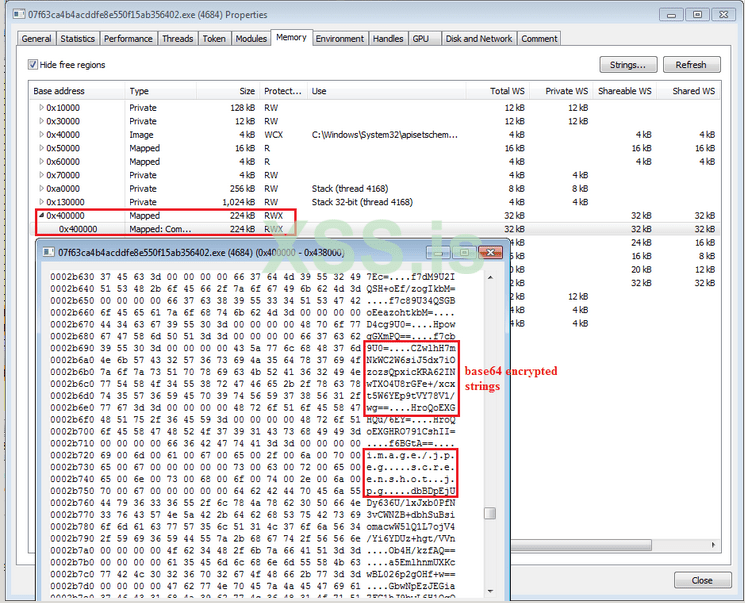Viewport: 745px width, 603px height.
Task: Minimize the Properties window
Action: click(x=671, y=14)
